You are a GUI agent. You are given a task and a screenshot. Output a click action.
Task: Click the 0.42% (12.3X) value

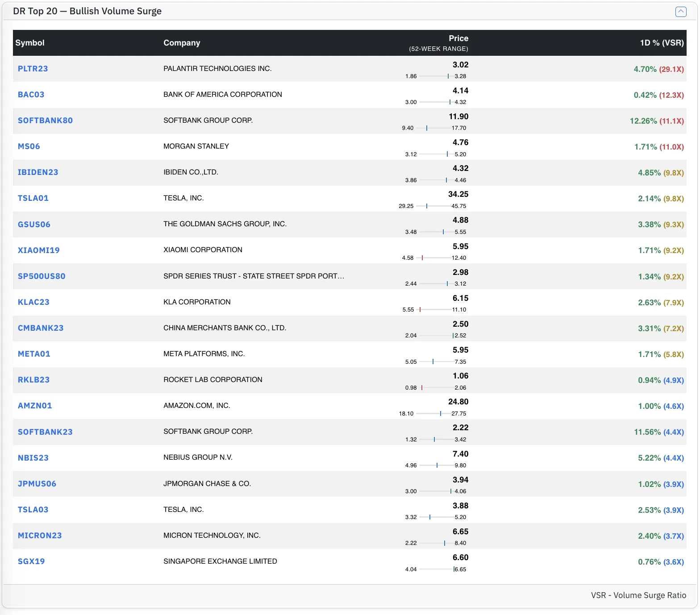point(659,95)
